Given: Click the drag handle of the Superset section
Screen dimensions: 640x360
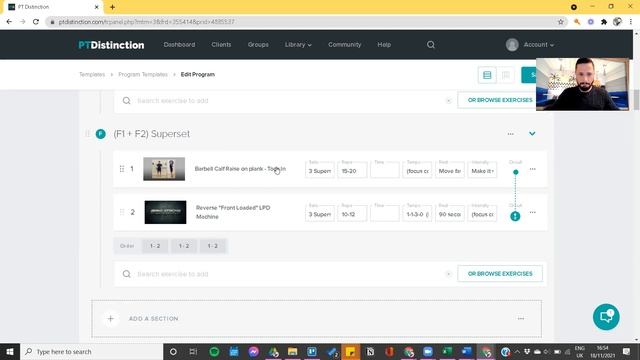Looking at the screenshot, I should click(87, 134).
